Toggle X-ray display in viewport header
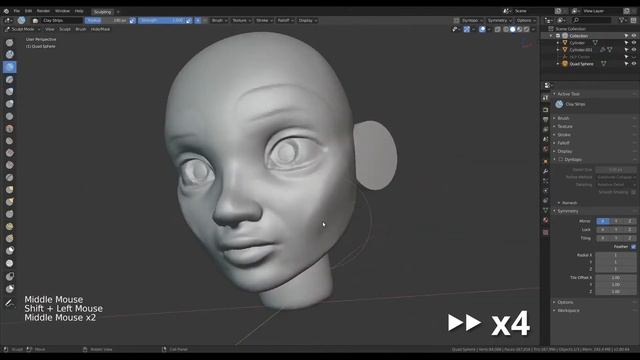 click(x=498, y=29)
